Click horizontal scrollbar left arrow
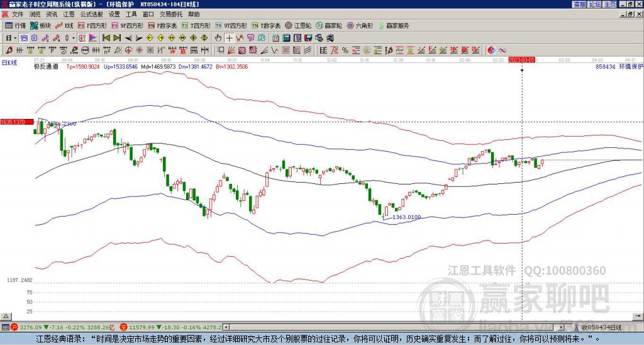Screen dimensions: 644x345 pos(226,327)
